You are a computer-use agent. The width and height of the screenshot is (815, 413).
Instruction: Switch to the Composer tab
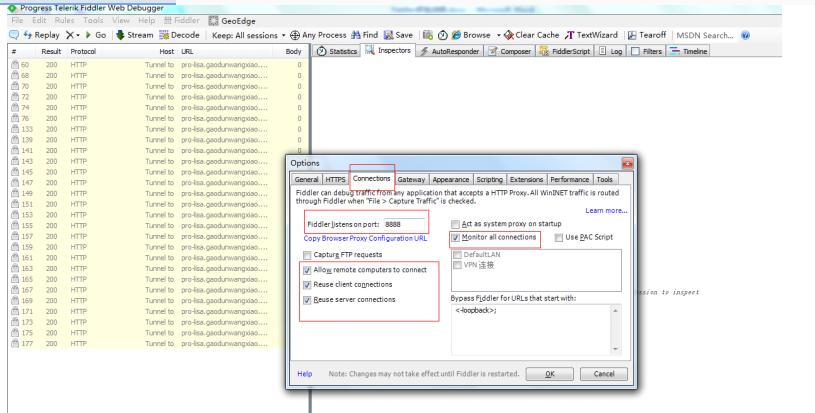pos(509,51)
